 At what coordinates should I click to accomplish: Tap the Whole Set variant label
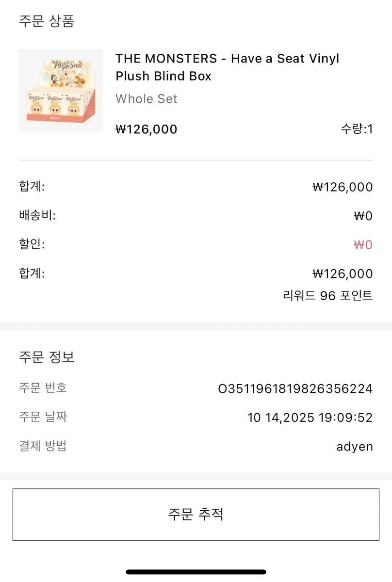click(147, 99)
